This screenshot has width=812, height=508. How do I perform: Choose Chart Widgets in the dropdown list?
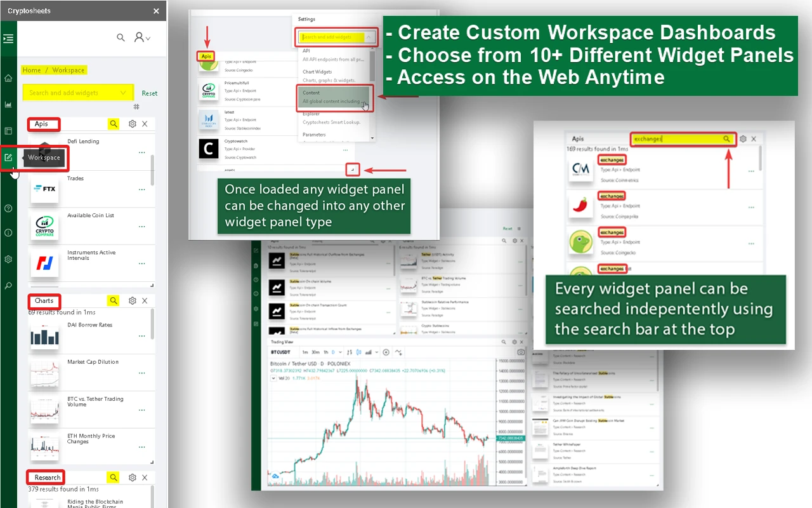click(x=332, y=76)
